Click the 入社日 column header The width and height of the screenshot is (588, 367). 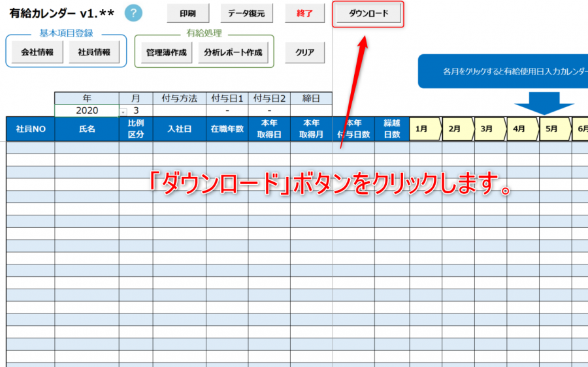(179, 129)
